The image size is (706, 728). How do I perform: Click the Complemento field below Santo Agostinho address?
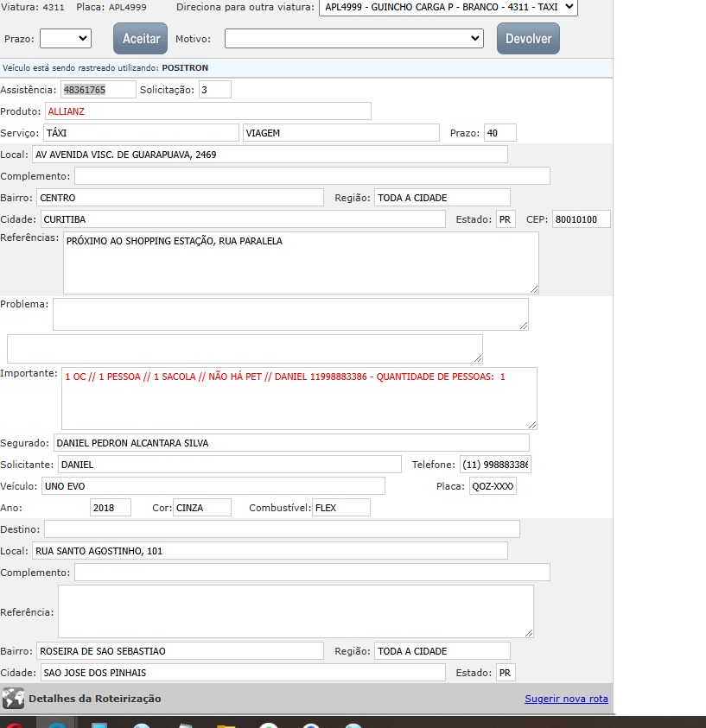(x=312, y=573)
